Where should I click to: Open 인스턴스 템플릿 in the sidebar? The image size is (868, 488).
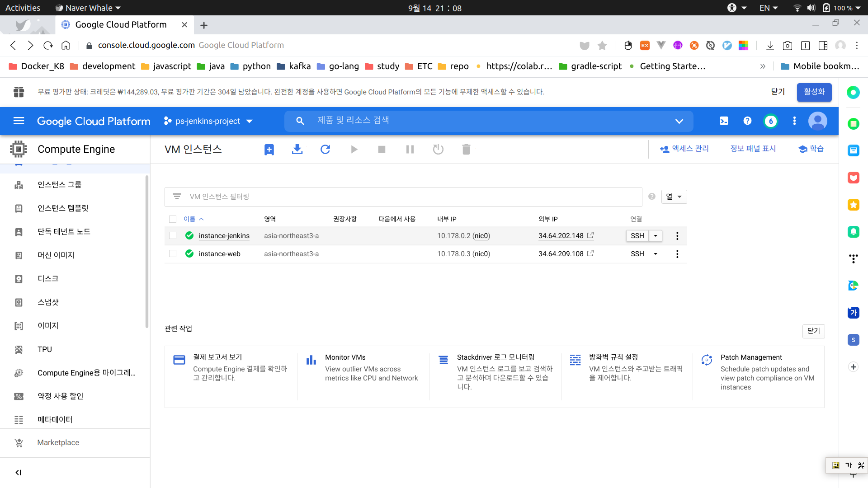coord(63,208)
